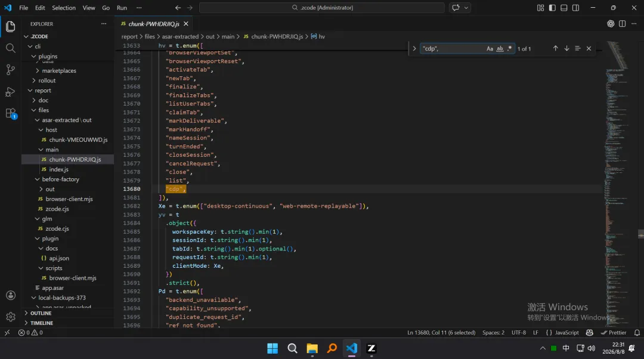Open the Explorer view in activity bar
The height and width of the screenshot is (359, 644).
[x=10, y=27]
